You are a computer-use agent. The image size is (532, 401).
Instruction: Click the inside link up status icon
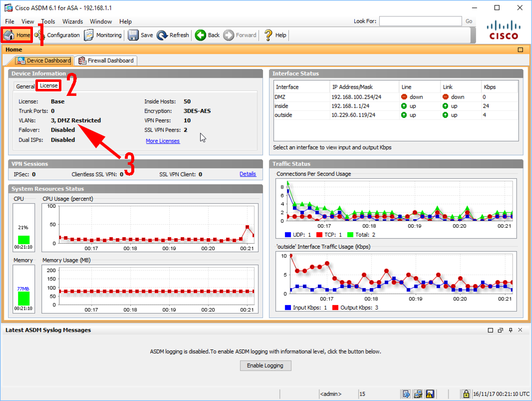point(446,106)
